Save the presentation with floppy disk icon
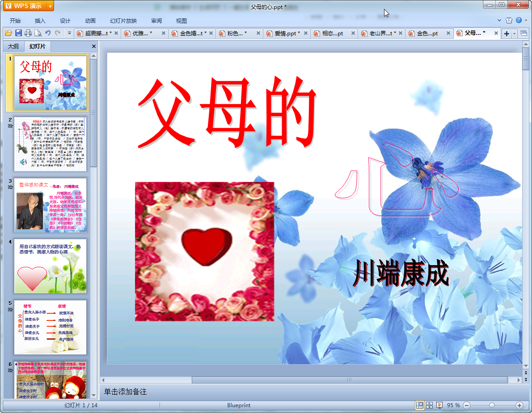The height and width of the screenshot is (413, 532). (x=18, y=33)
